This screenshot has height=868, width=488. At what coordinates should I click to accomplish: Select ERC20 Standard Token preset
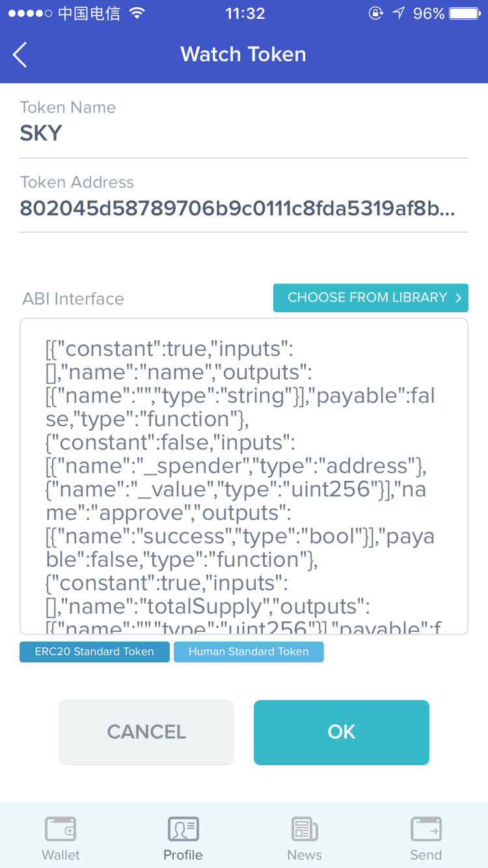click(94, 652)
